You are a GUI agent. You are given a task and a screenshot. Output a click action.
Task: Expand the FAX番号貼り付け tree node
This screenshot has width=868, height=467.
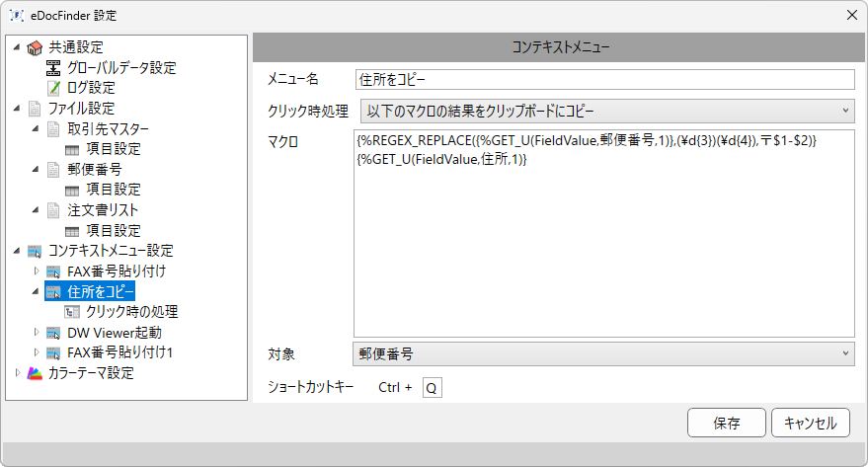point(37,272)
